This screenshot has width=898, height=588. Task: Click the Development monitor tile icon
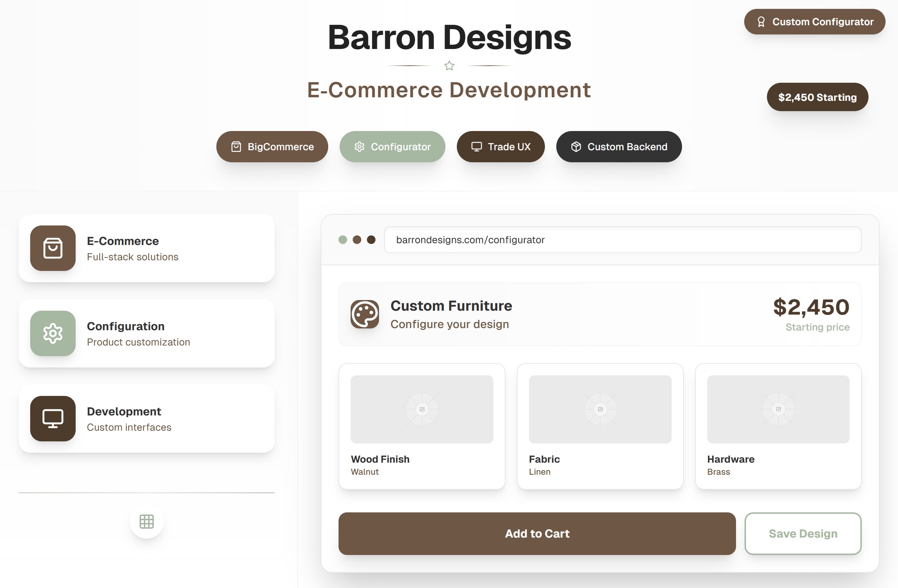[x=53, y=419]
